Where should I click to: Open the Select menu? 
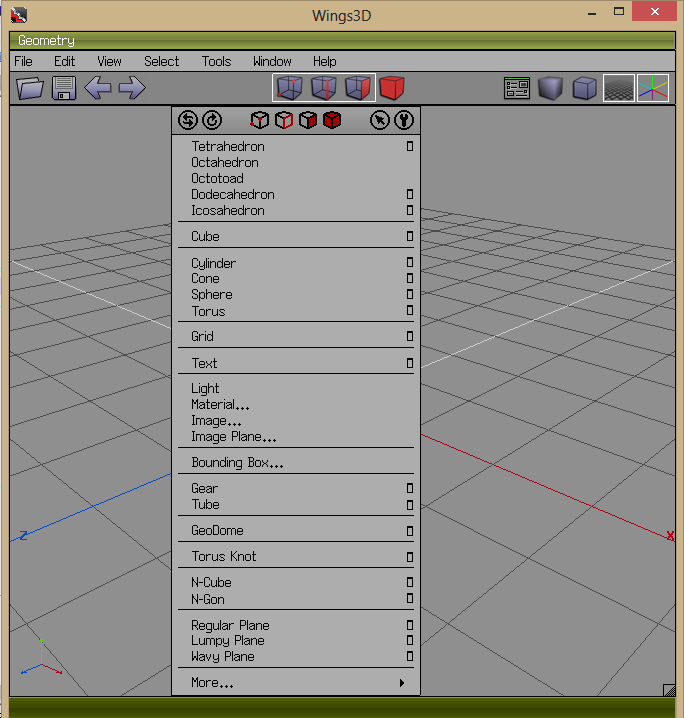pos(162,61)
